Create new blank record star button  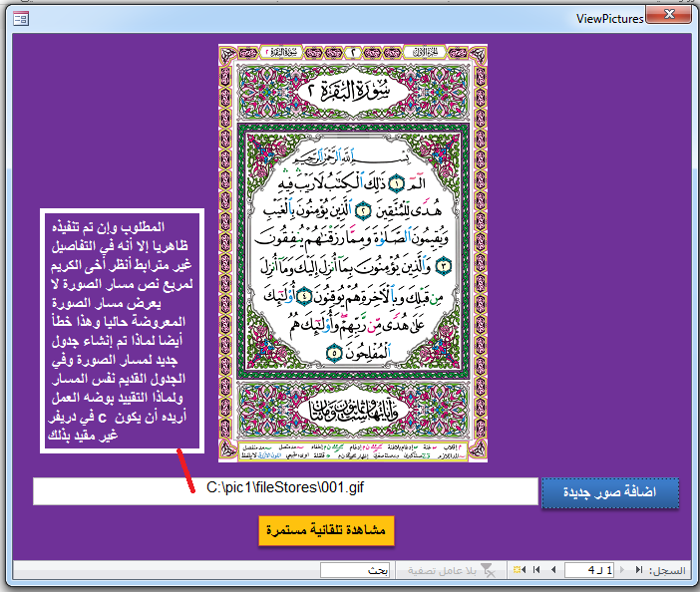coord(520,570)
